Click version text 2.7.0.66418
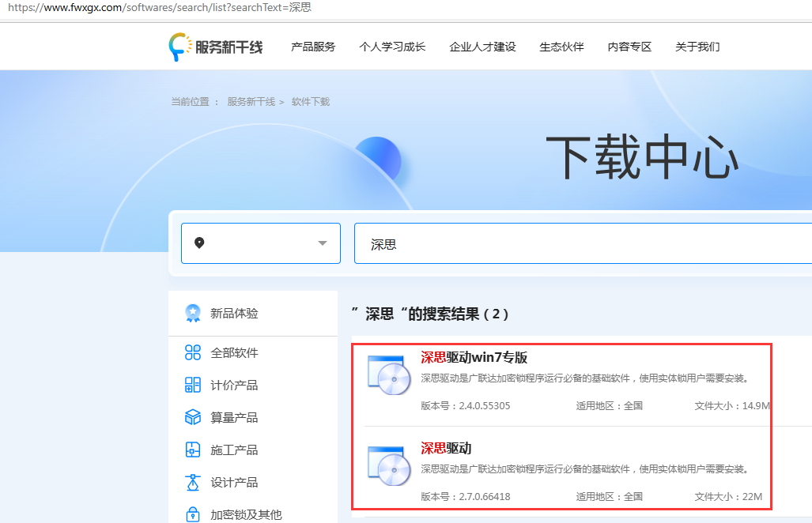 [484, 497]
